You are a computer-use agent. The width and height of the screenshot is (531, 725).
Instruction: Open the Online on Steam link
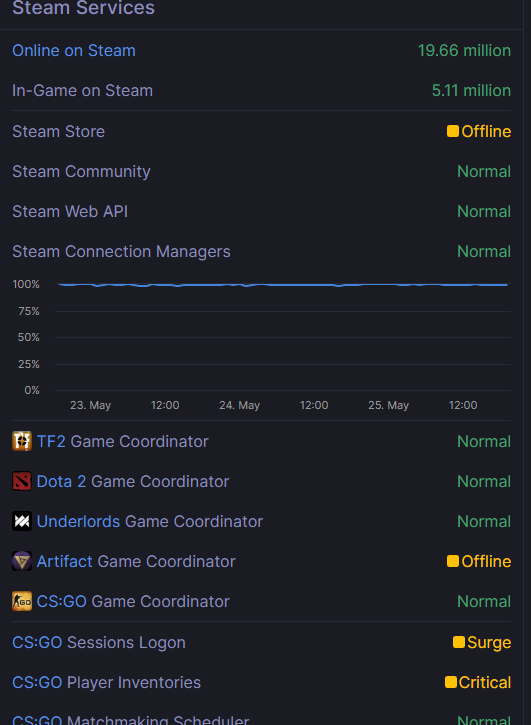(x=74, y=50)
